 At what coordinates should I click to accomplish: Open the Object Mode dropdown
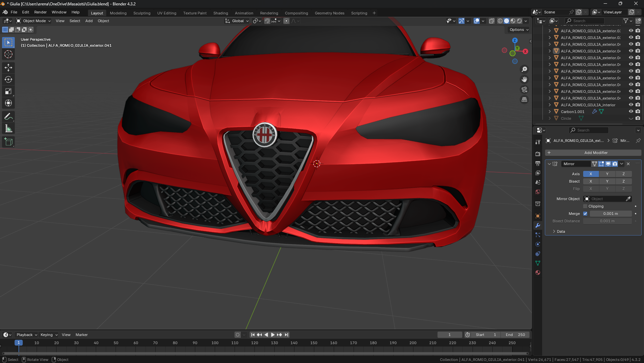click(34, 21)
